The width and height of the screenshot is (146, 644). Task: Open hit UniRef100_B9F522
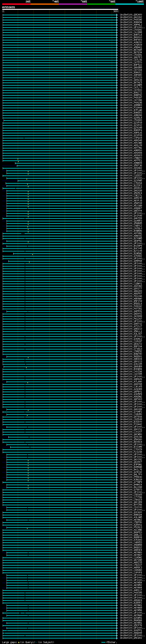tap(131, 65)
